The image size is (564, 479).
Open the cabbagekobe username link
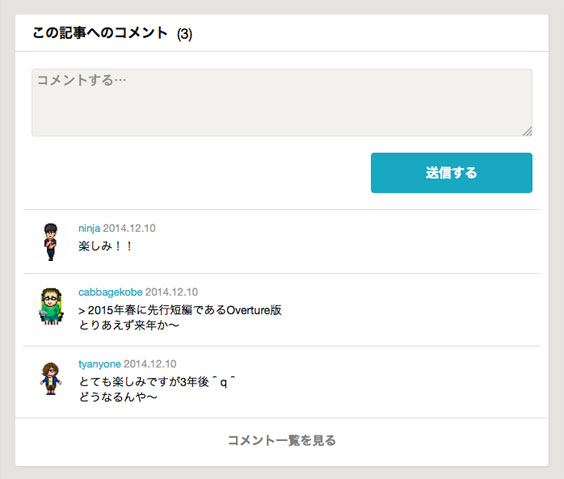click(x=110, y=292)
